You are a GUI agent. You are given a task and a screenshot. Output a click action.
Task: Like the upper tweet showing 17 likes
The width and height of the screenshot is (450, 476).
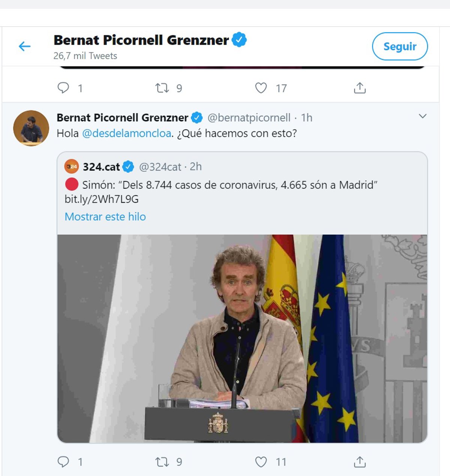pos(261,88)
